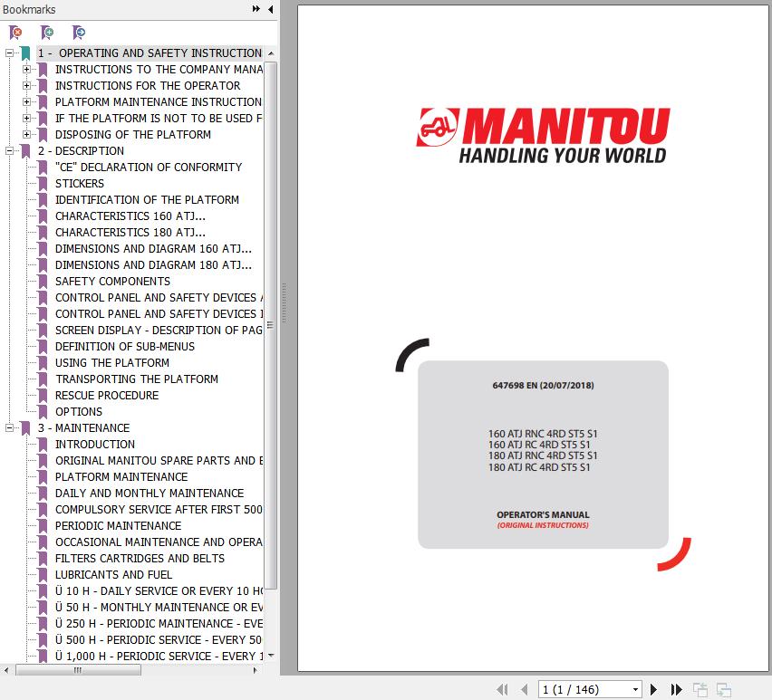Screen dimensions: 772x700
Task: Open bookmark '3 - MAINTENANCE'
Action: tap(83, 428)
